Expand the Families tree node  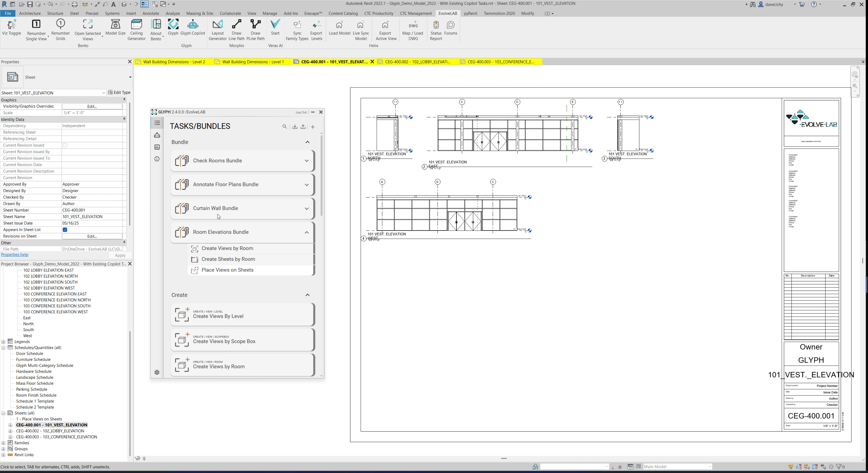(3, 443)
